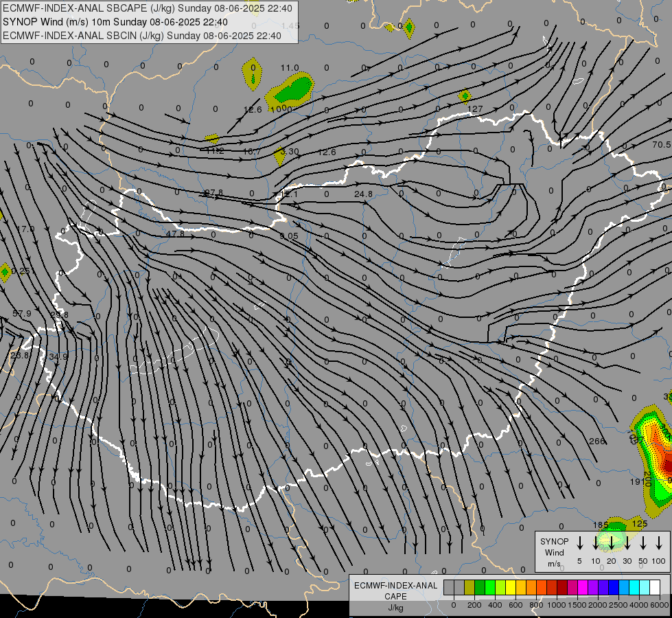Click the 3.30 value label
672x618 pixels.
pyautogui.click(x=290, y=151)
